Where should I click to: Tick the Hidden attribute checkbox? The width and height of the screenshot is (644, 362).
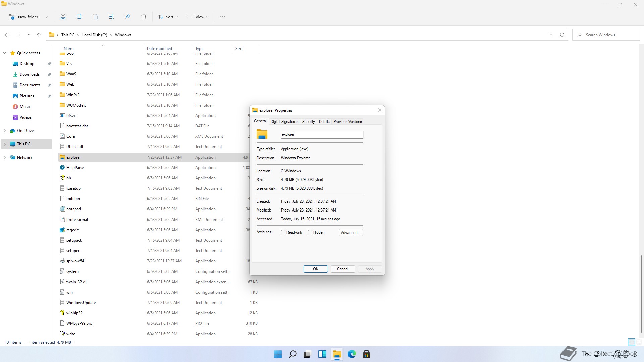[310, 232]
